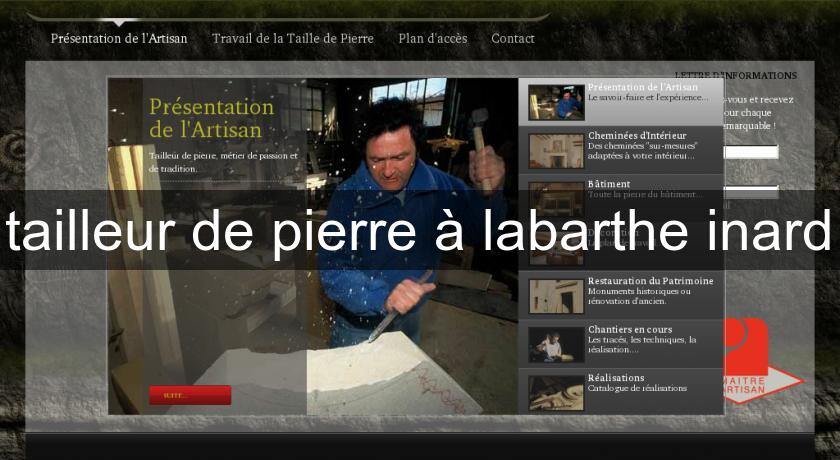Viewport: 840px width, 460px height.
Task: Click the main stonemason slide photo
Action: click(313, 246)
